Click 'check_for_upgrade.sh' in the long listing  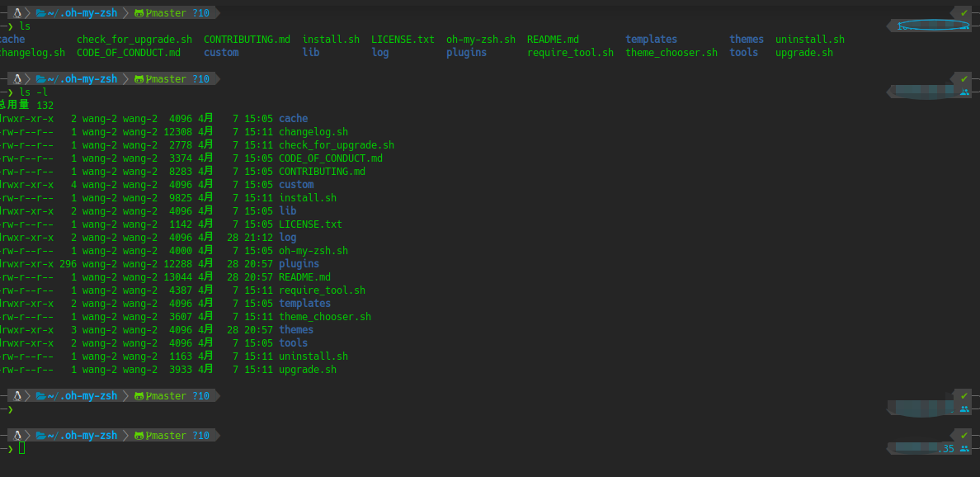[337, 145]
